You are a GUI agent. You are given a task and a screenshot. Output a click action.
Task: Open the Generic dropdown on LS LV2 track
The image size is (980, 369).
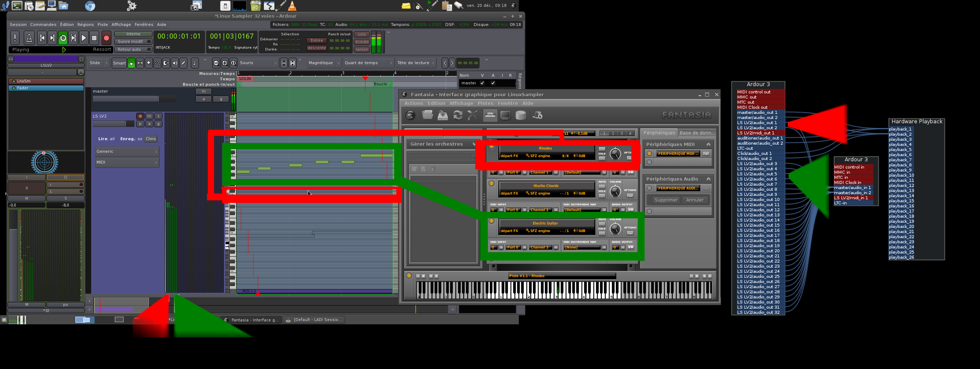(127, 151)
